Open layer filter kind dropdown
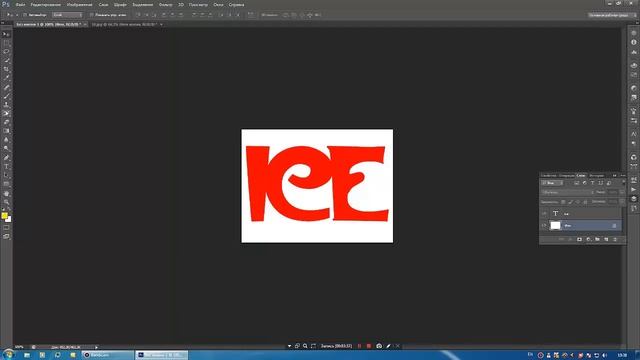Screen dimensions: 640x360 (552, 183)
